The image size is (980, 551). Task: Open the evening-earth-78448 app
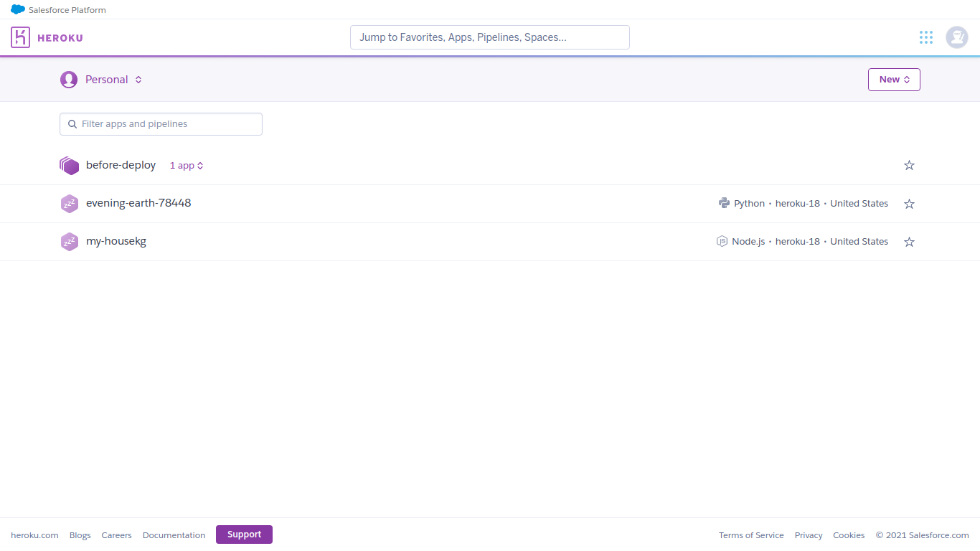point(138,203)
